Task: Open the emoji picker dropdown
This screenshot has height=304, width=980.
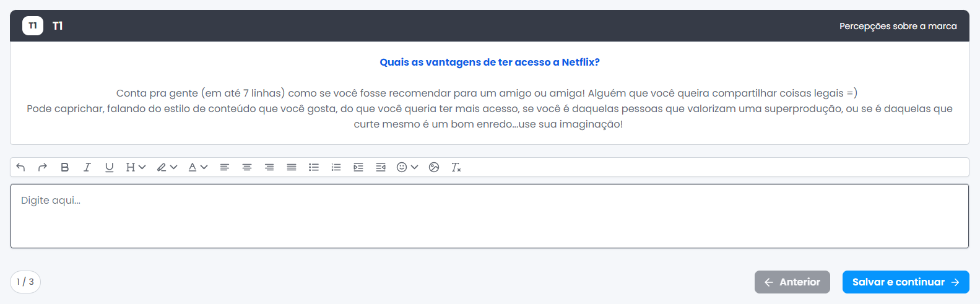Action: click(x=407, y=167)
